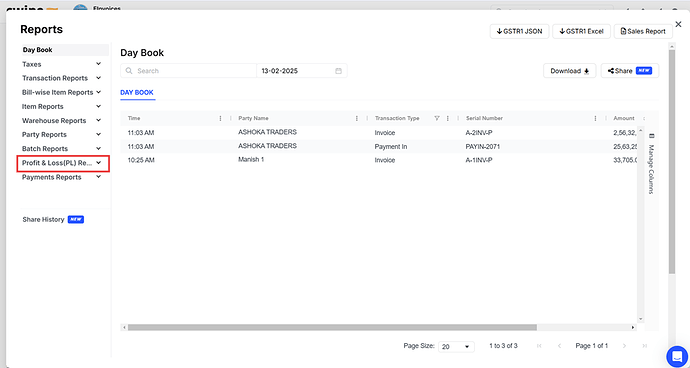Expand Batch Reports section
The width and height of the screenshot is (690, 368).
pos(62,149)
